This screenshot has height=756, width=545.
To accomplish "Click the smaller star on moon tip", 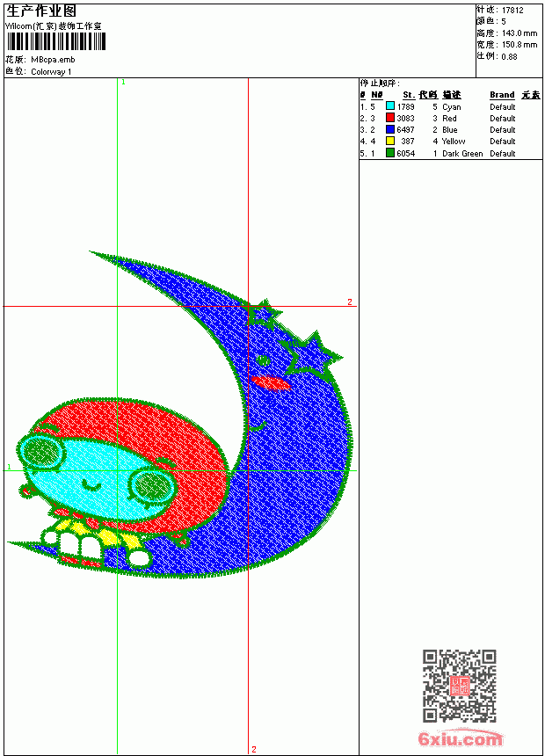I will (263, 313).
